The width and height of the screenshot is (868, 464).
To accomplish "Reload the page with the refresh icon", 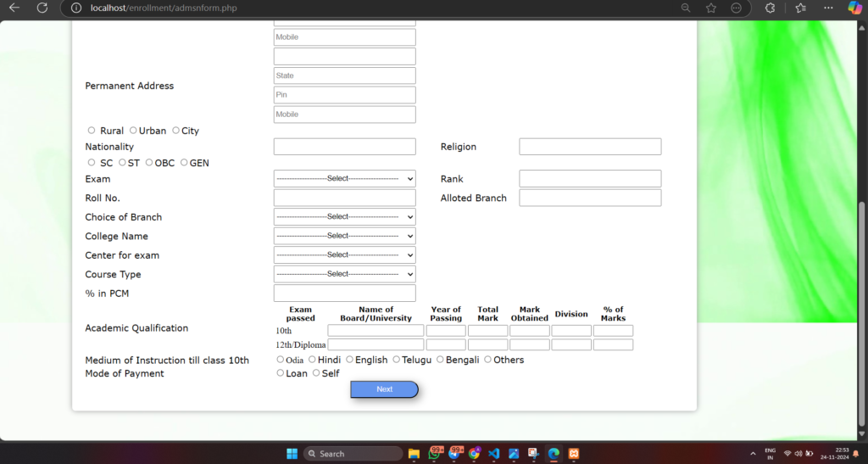I will coord(42,8).
